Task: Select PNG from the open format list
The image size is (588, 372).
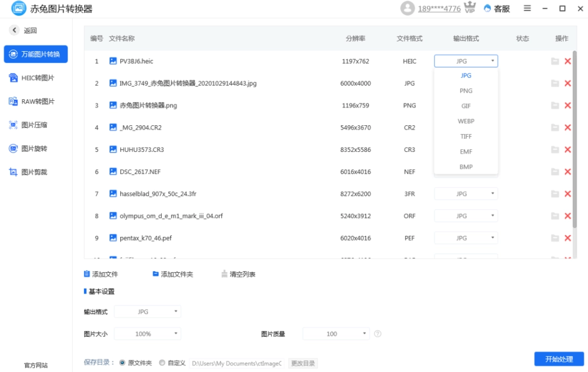Action: tap(466, 90)
